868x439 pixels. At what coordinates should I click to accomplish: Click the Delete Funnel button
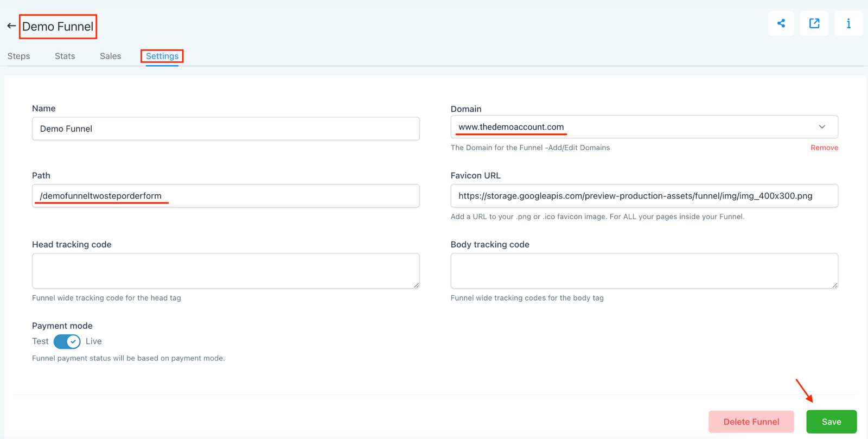coord(751,422)
